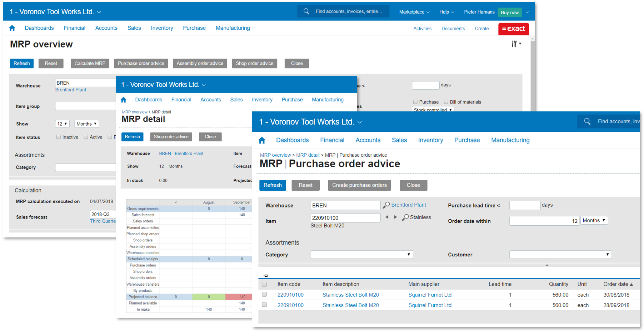This screenshot has height=331, width=644.
Task: Open the Months dropdown next to Order date within
Action: pos(594,221)
